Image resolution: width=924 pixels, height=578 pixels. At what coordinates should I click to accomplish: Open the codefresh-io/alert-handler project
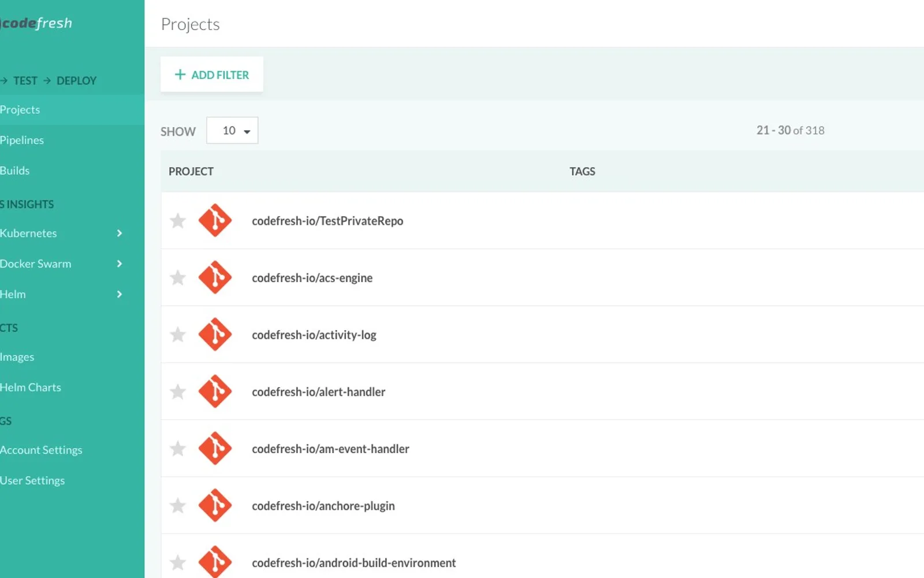point(319,392)
